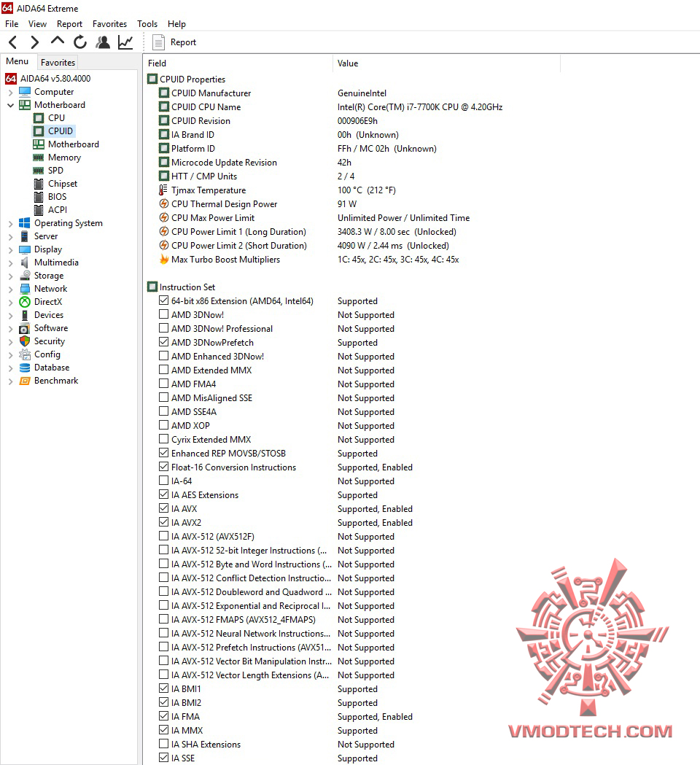700x765 pixels.
Task: Open the View menu
Action: tap(38, 24)
